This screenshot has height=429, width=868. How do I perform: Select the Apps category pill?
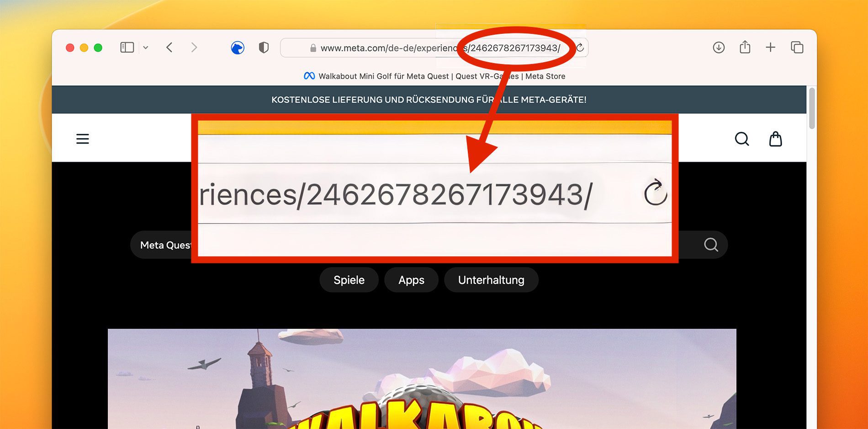[411, 280]
